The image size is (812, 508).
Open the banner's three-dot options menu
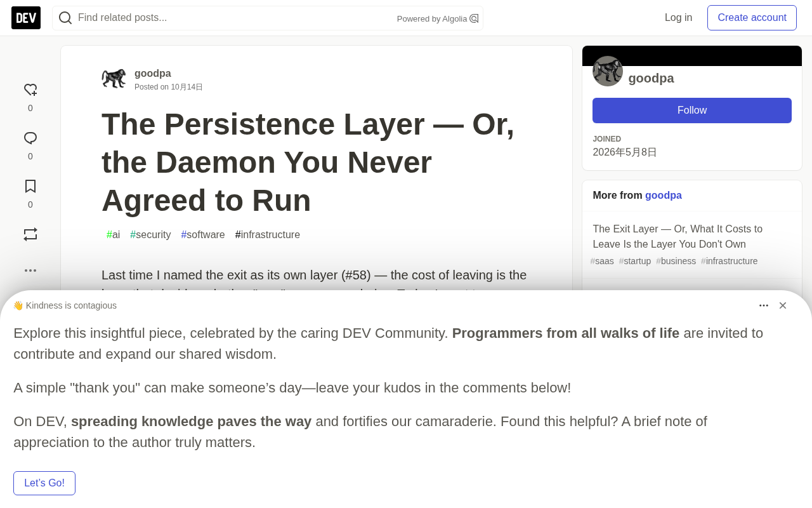pyautogui.click(x=764, y=305)
